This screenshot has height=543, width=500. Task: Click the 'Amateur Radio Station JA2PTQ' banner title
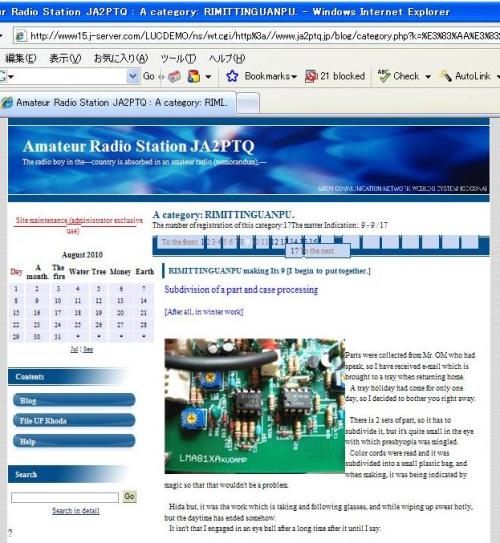click(139, 146)
